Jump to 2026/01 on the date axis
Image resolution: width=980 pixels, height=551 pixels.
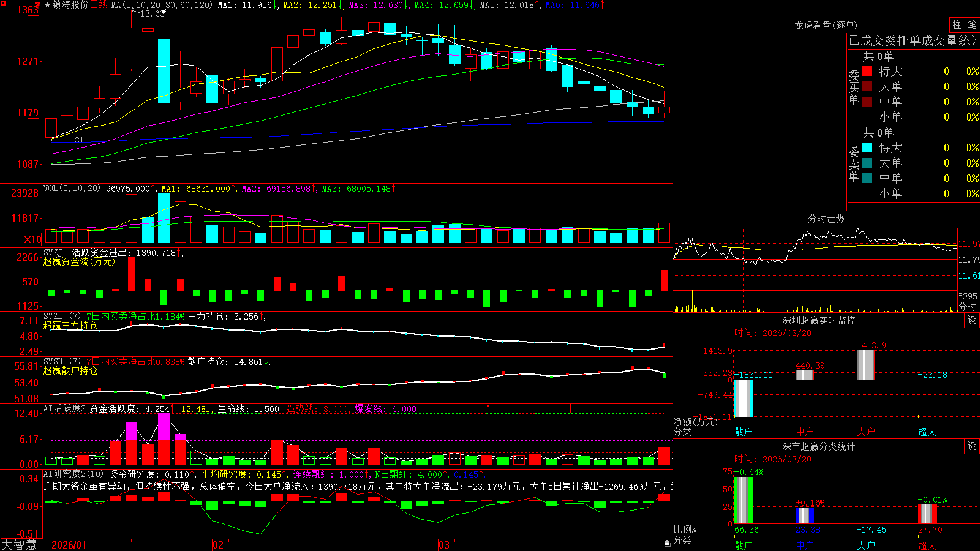tap(69, 545)
